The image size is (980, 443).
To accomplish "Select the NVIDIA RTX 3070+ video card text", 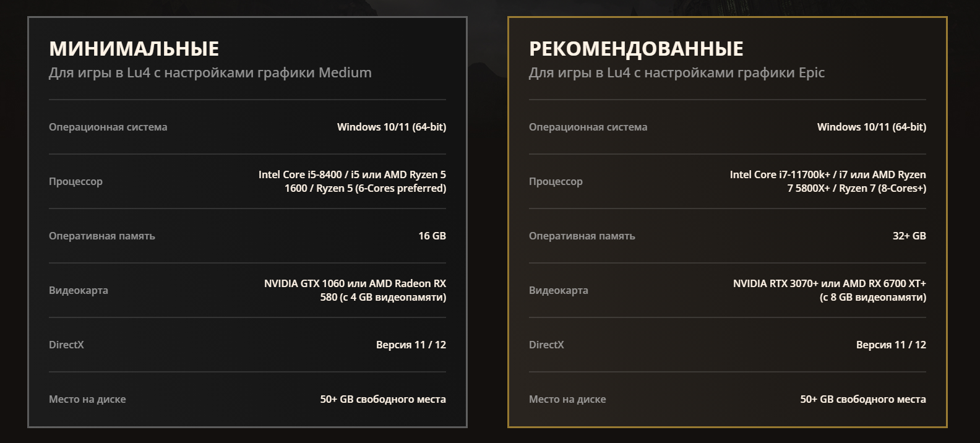I will [x=830, y=290].
